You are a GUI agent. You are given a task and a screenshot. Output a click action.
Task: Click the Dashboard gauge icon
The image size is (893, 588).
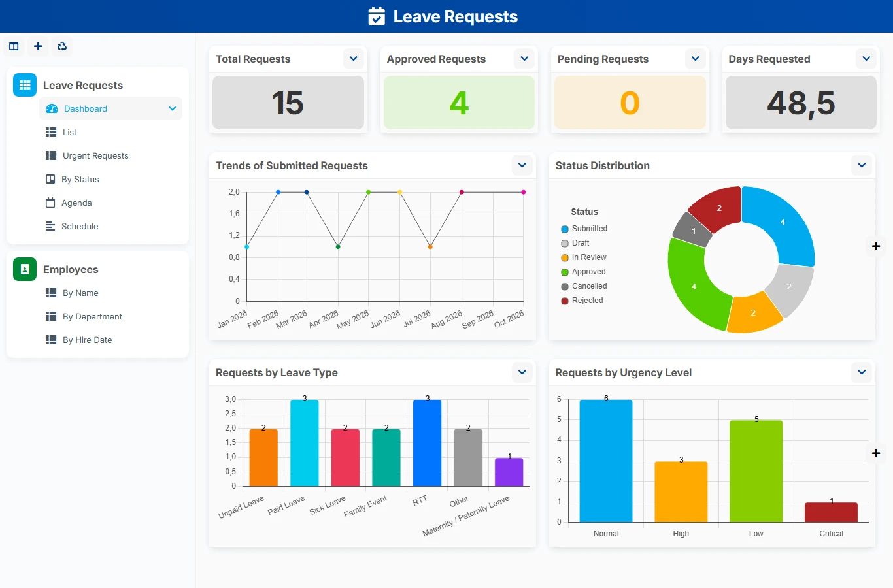click(52, 108)
